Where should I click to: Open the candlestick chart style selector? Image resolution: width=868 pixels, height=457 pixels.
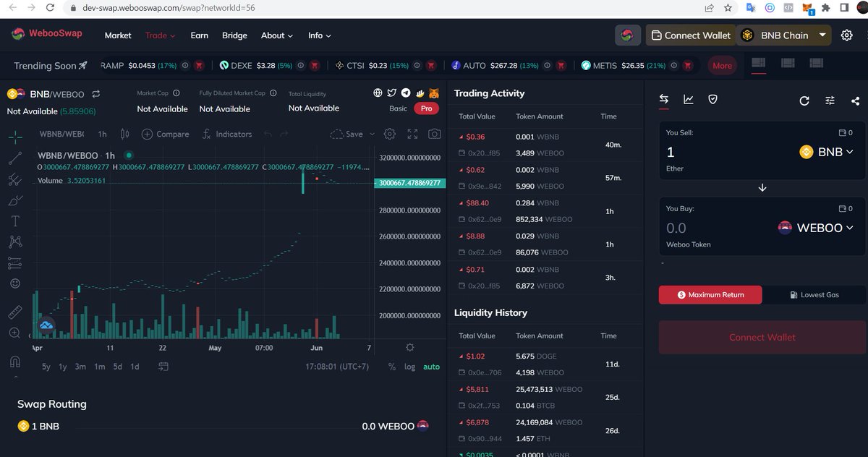tap(125, 134)
